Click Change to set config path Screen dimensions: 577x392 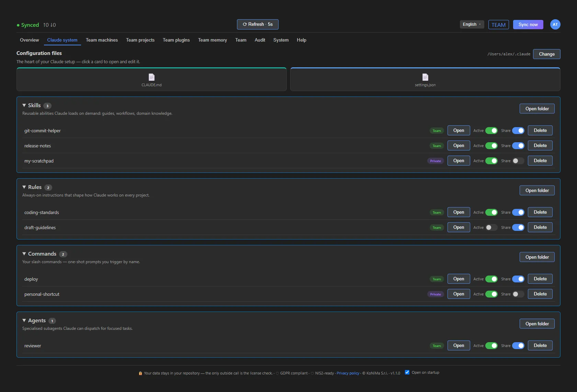[x=547, y=54]
